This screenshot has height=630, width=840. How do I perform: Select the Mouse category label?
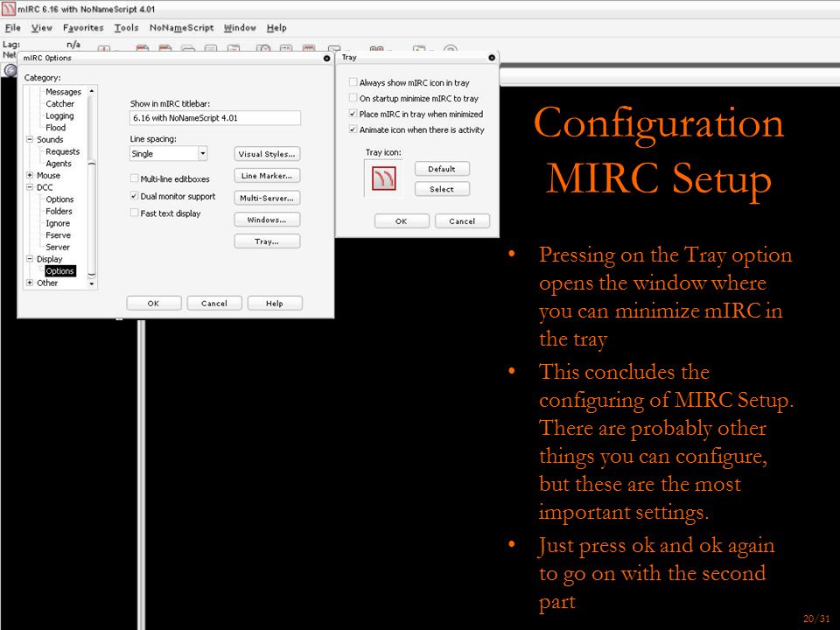48,175
